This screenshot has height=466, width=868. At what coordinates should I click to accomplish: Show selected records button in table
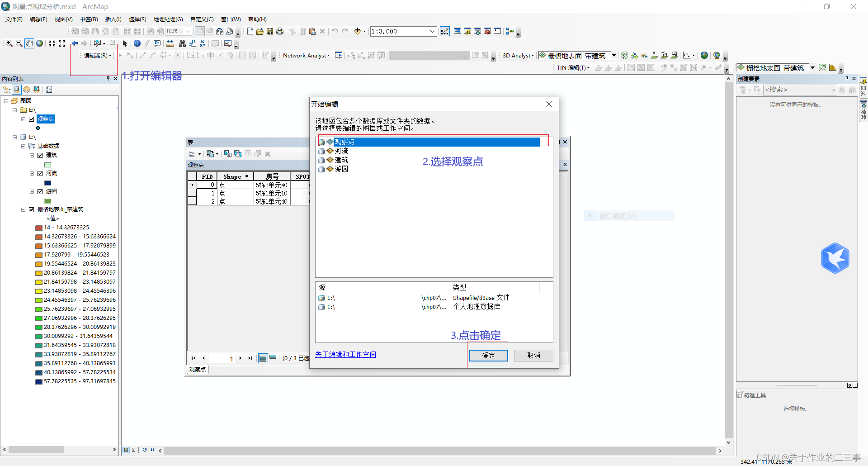pos(273,358)
